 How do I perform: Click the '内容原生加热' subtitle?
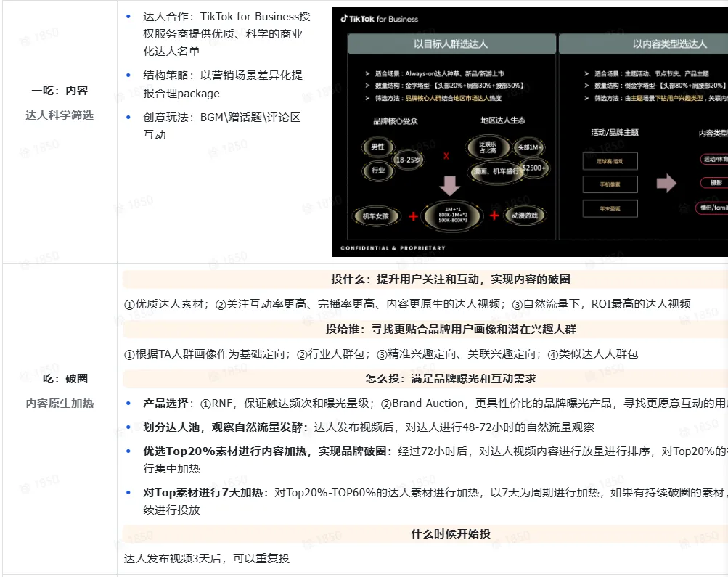click(x=60, y=404)
